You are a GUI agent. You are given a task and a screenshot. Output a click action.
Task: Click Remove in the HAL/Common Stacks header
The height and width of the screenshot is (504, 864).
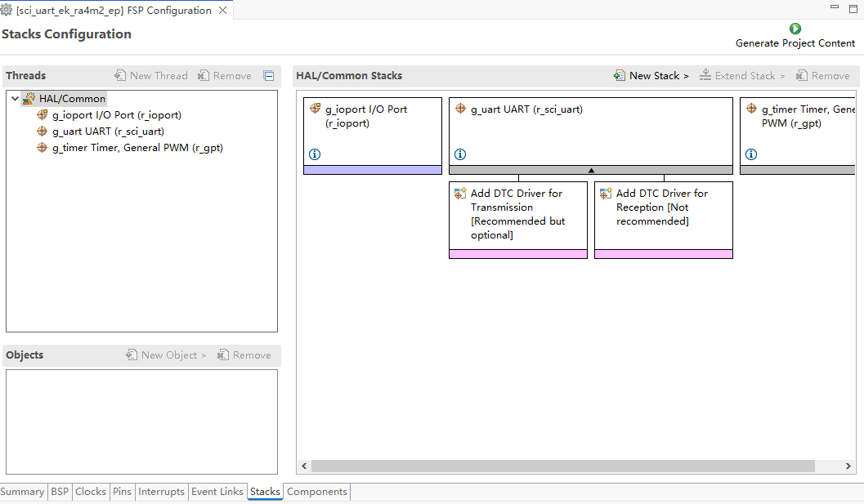coord(822,75)
